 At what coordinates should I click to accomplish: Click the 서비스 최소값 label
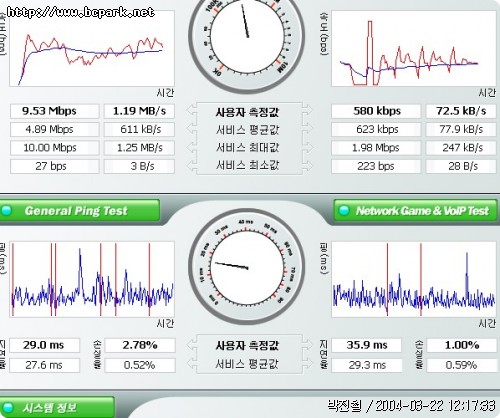click(247, 165)
